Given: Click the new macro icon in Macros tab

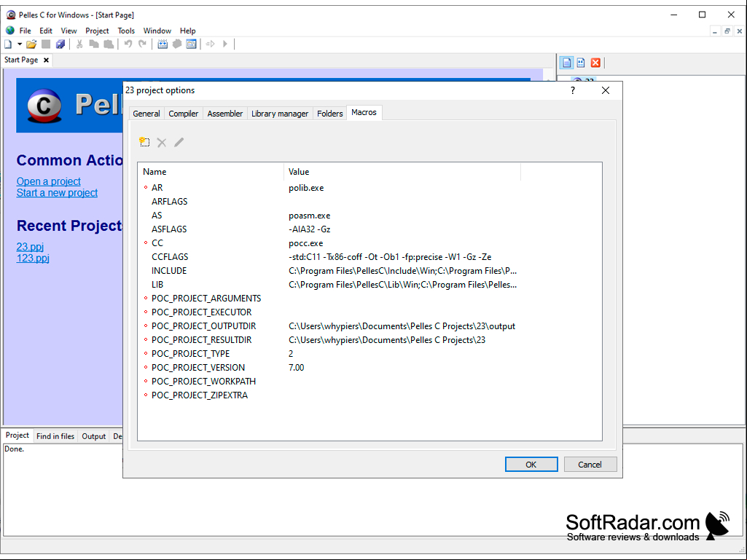Looking at the screenshot, I should pyautogui.click(x=144, y=142).
